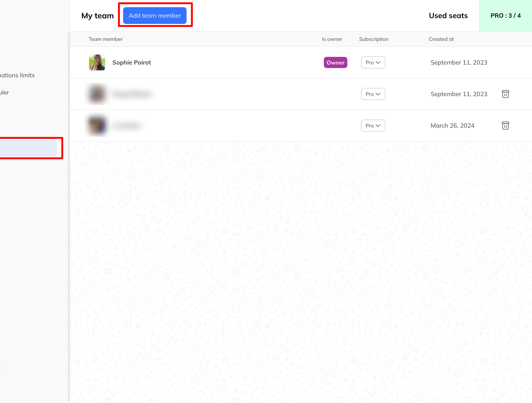The height and width of the screenshot is (403, 532).
Task: Click the Team member column header
Action: pyautogui.click(x=105, y=39)
